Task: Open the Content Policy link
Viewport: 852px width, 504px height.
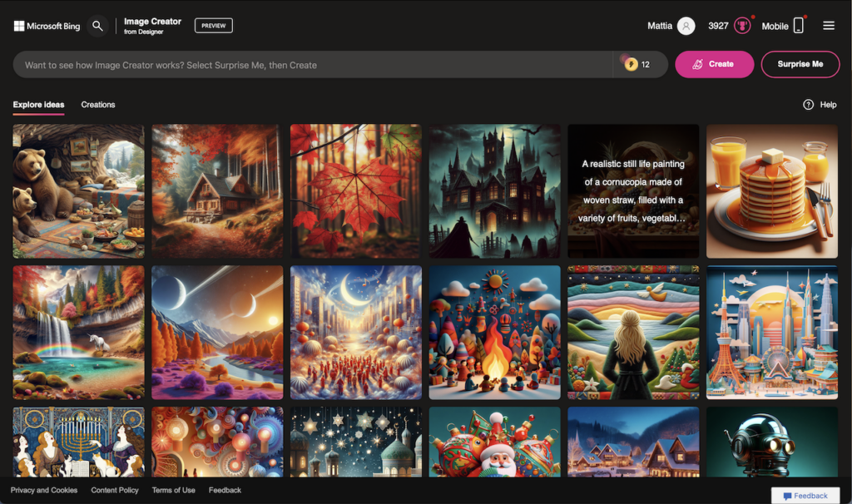Action: click(115, 490)
